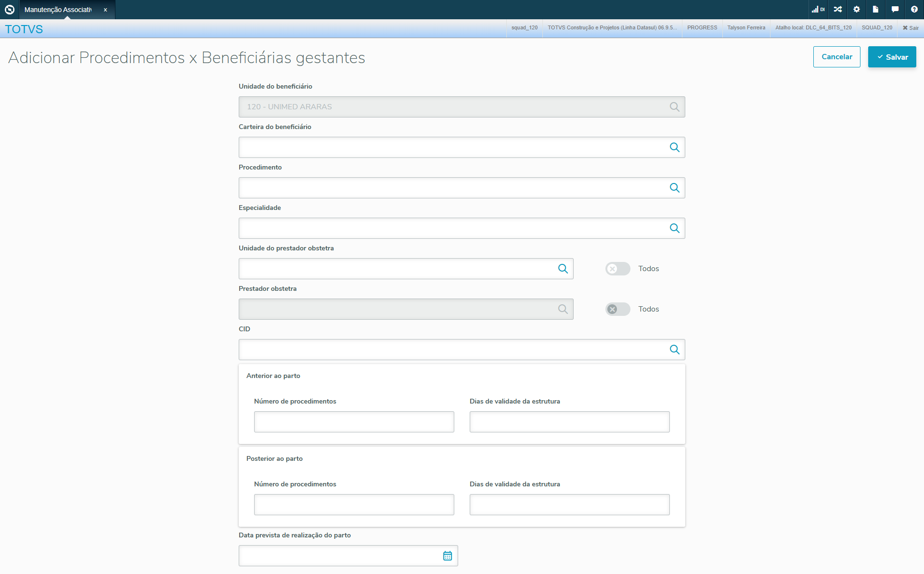Click Dias de validade under Posterior ao parto
The height and width of the screenshot is (574, 924).
click(x=569, y=505)
